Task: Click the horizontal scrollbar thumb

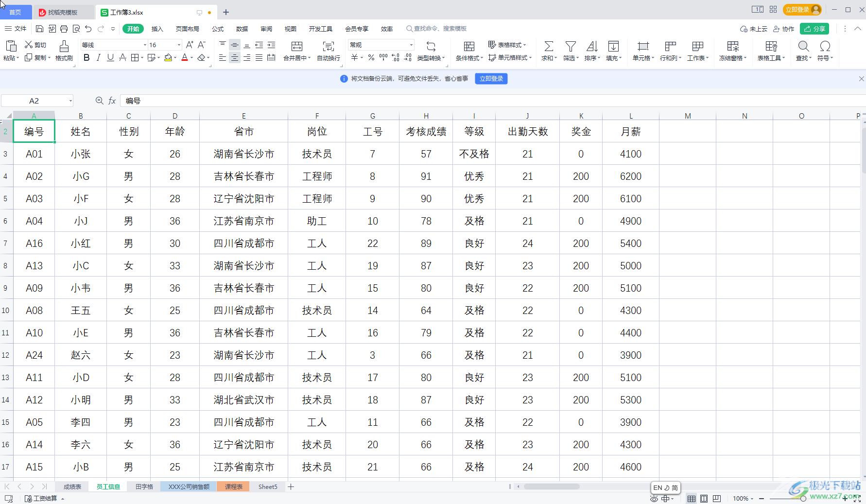Action: click(x=552, y=487)
